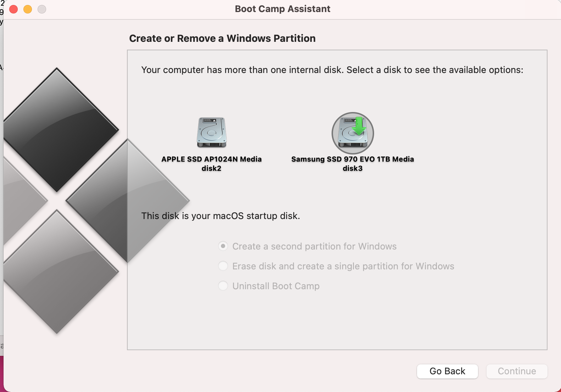Viewport: 561px width, 392px height.
Task: Minimize the Boot Camp Assistant window
Action: (x=28, y=9)
